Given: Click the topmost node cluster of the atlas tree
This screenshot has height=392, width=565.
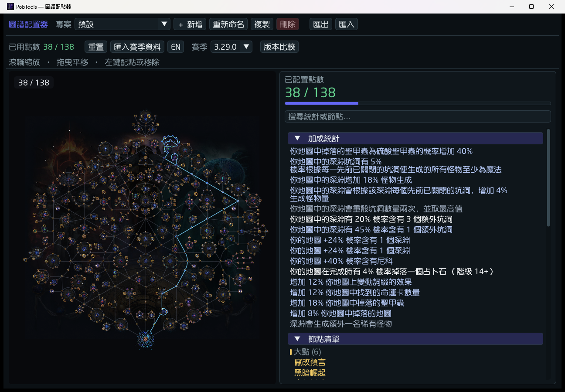Looking at the screenshot, I should tap(146, 117).
